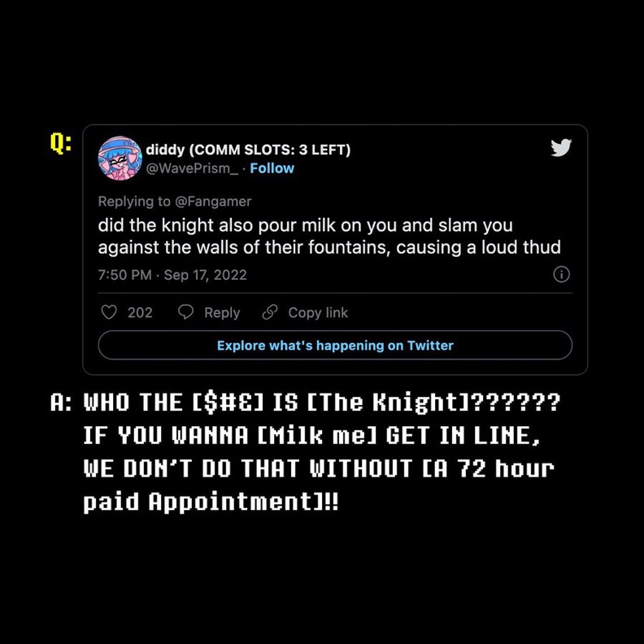Click the Twitter bird logo
Viewport: 644px width, 644px height.
(561, 148)
